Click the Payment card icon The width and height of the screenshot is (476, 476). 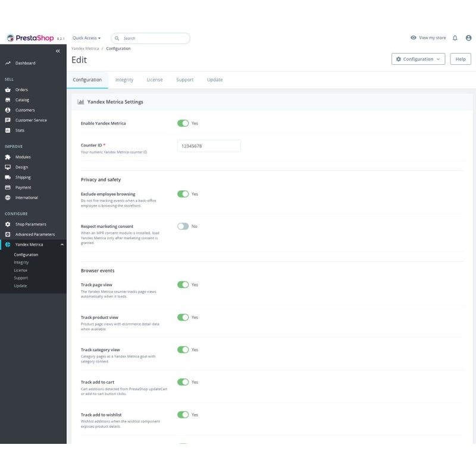[x=8, y=187]
